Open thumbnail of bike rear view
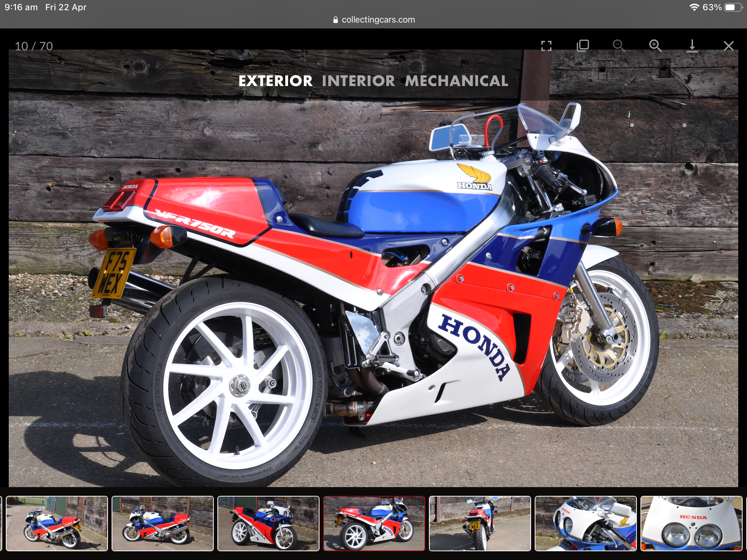This screenshot has height=560, width=747. click(480, 523)
